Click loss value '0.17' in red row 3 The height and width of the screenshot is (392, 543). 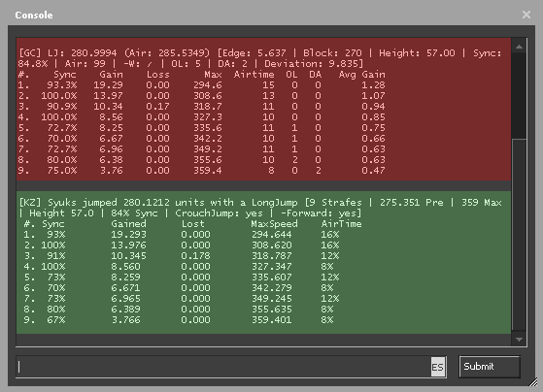[x=157, y=107]
